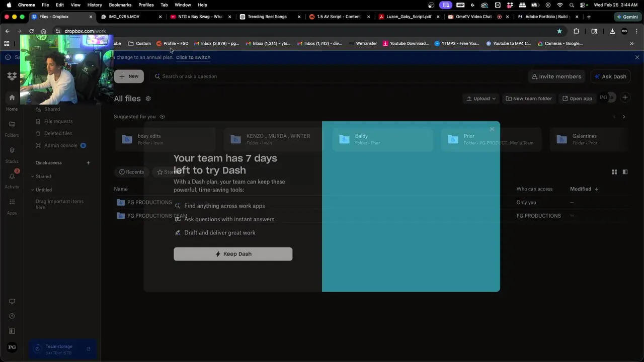Open File requests sidebar item
The image size is (644, 362).
pyautogui.click(x=58, y=121)
